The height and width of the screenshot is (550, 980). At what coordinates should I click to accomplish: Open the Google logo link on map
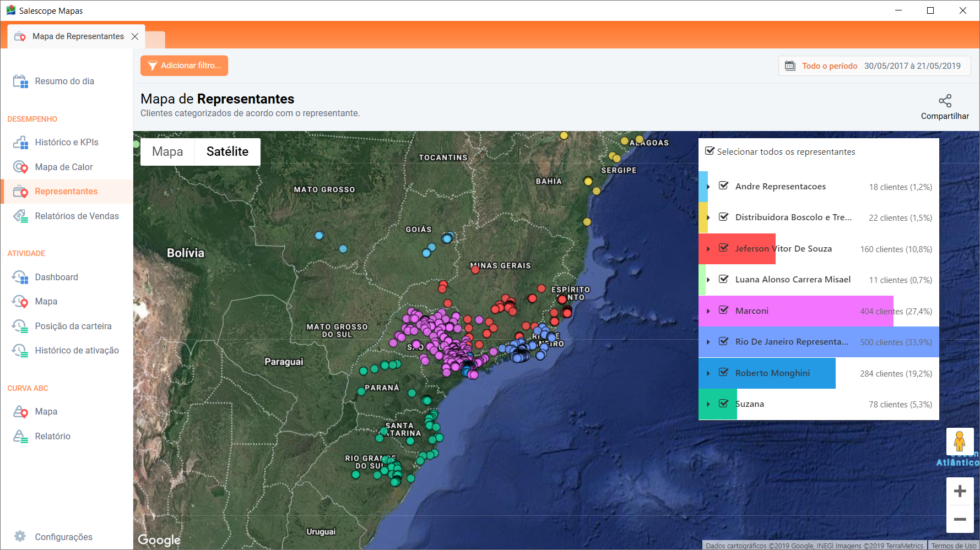[159, 540]
